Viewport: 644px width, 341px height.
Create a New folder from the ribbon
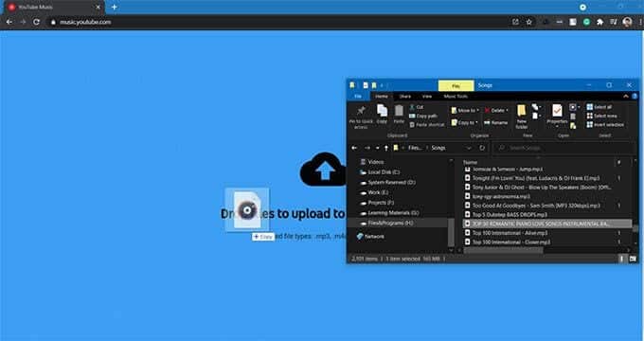coord(522,117)
